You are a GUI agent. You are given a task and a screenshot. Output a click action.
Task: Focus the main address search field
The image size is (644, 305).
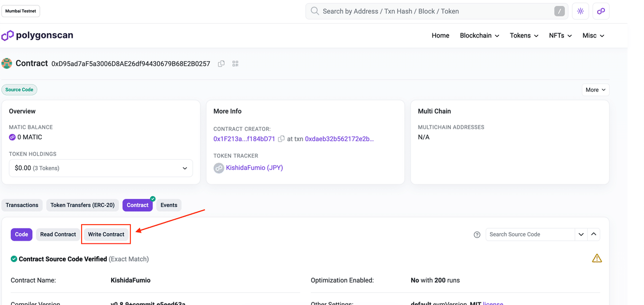click(436, 11)
